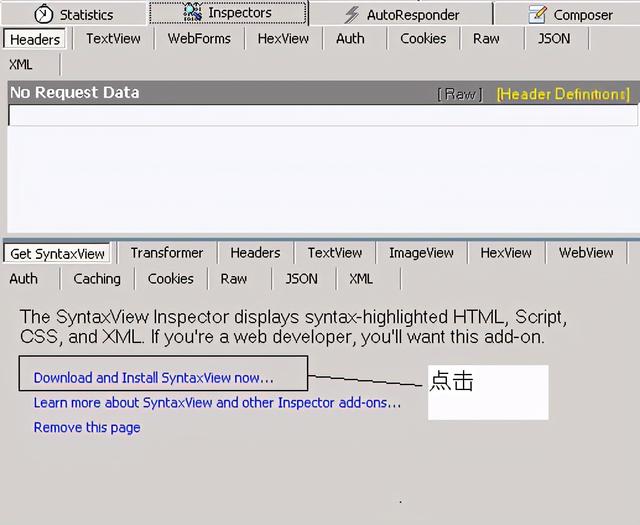Click the Inspectors tab icon
The width and height of the screenshot is (640, 525).
(x=193, y=13)
